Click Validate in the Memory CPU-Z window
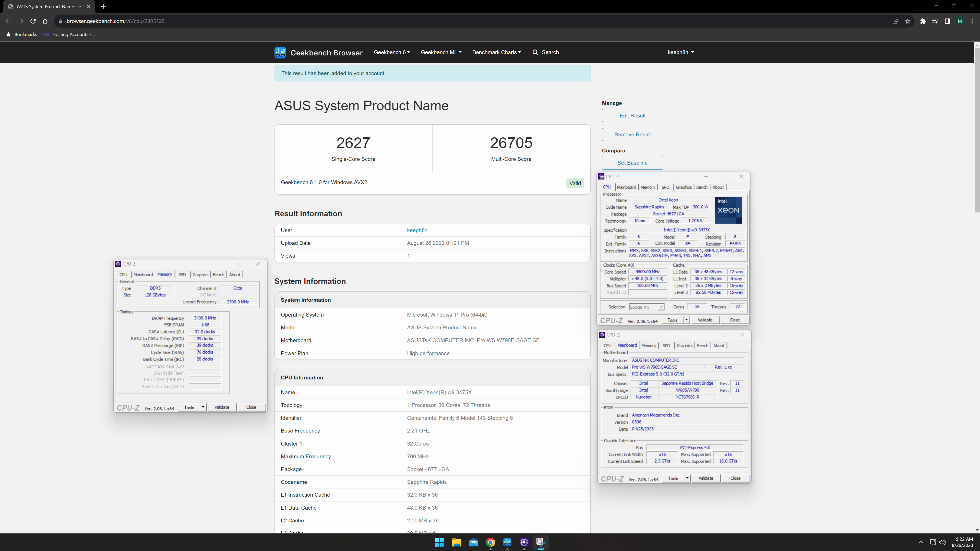Viewport: 980px width, 551px height. pyautogui.click(x=222, y=407)
